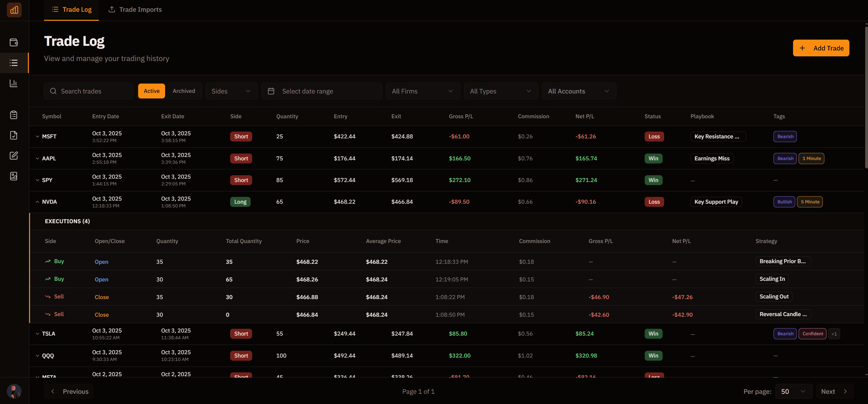This screenshot has width=868, height=404.
Task: Select the Active trades toggle
Action: (151, 91)
